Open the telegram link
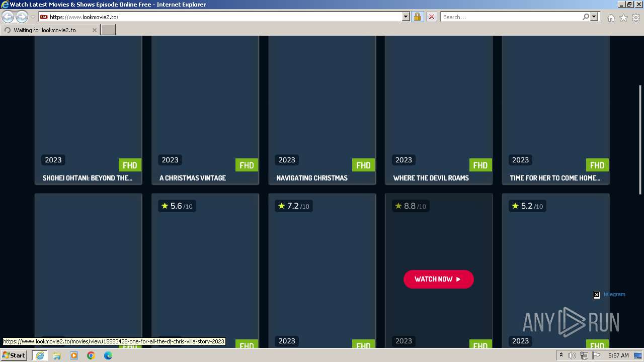The width and height of the screenshot is (644, 362). point(614,295)
